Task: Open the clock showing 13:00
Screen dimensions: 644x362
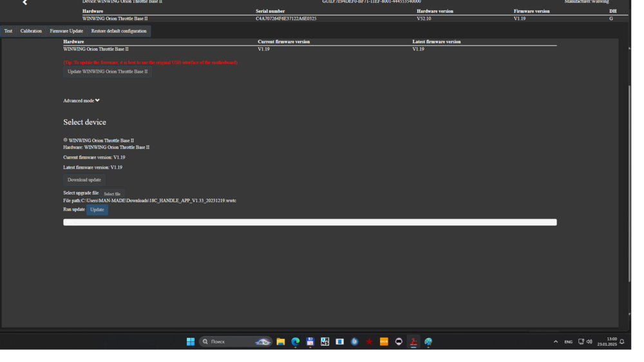Action: coord(607,342)
